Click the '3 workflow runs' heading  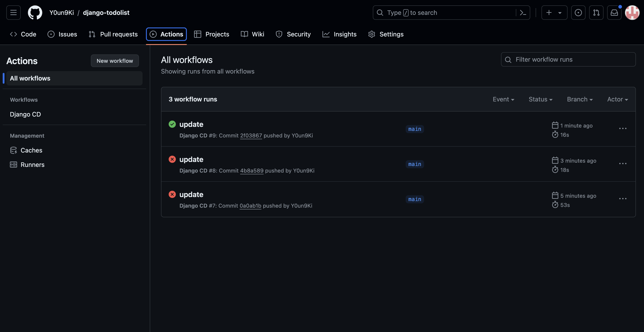tap(193, 99)
